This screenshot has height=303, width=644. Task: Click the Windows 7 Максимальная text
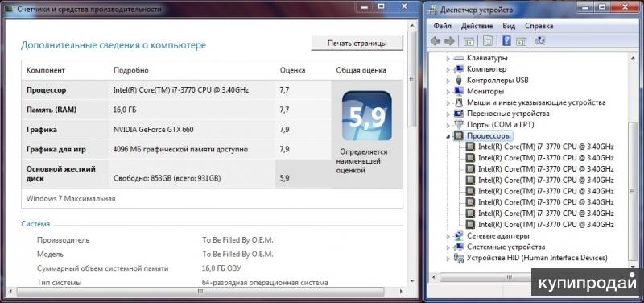71,198
